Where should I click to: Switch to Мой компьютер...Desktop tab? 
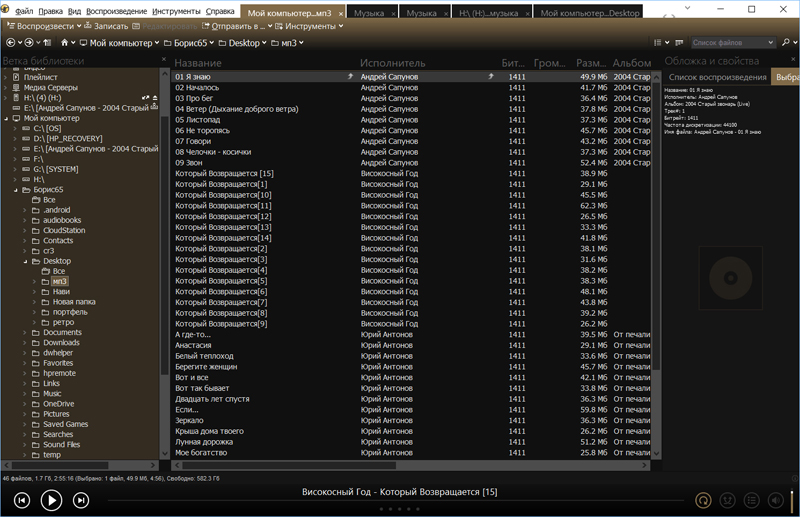[589, 13]
